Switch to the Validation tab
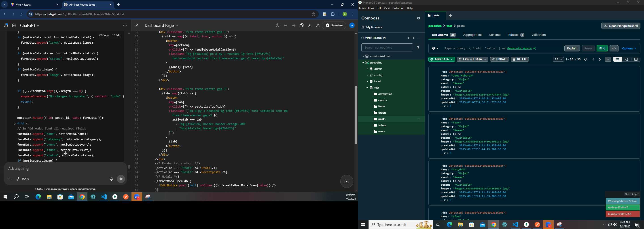The width and height of the screenshot is (644, 229). coord(538,35)
